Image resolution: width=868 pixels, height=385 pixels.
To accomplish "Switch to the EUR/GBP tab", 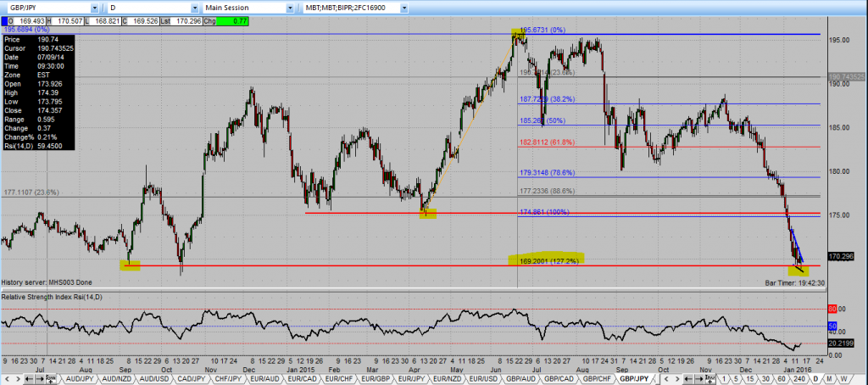I will [x=376, y=378].
